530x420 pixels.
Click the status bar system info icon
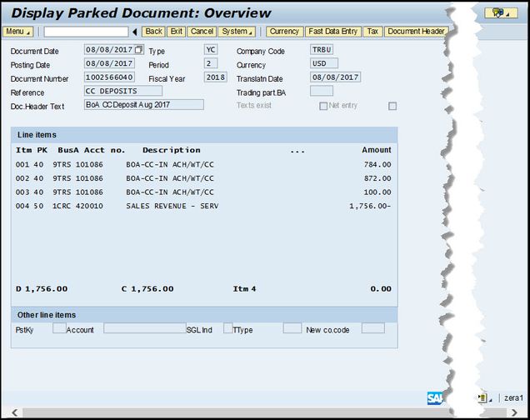[x=484, y=398]
